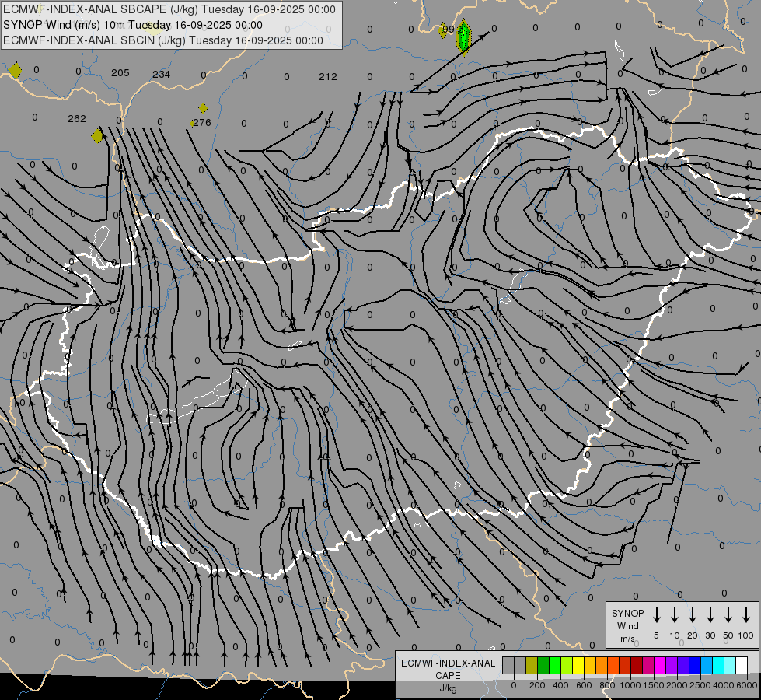Click the 6000 tick label on CAPE scale
Image resolution: width=761 pixels, height=700 pixels.
(747, 685)
